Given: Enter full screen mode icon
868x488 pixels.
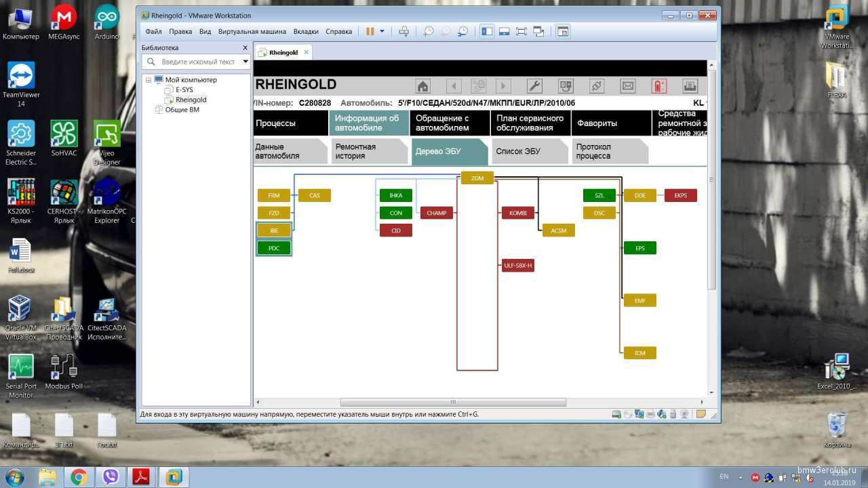Looking at the screenshot, I should [521, 31].
